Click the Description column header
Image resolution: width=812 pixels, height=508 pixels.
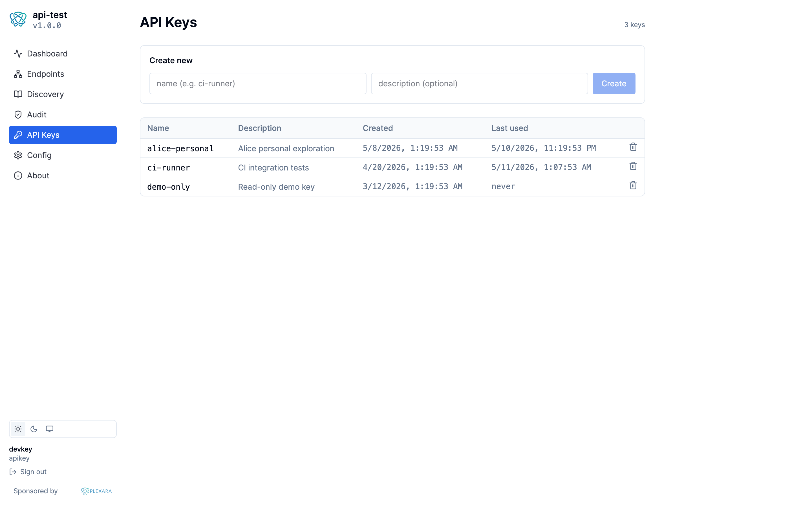pos(259,128)
